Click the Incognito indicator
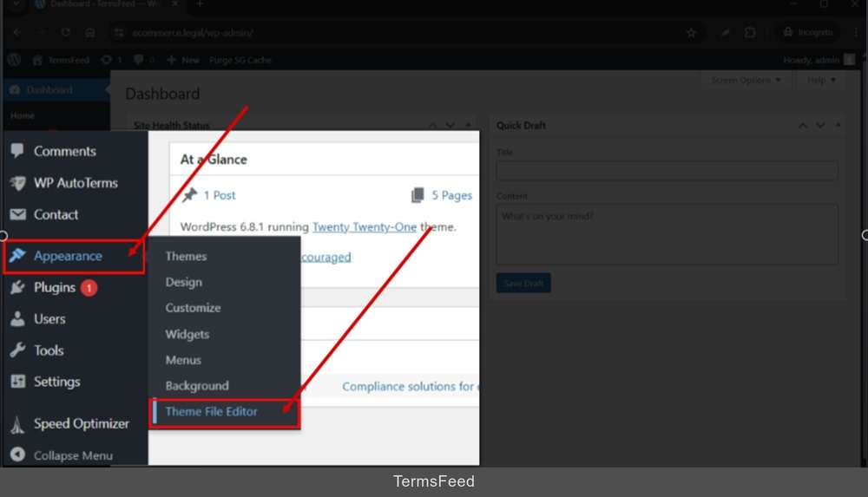 808,33
